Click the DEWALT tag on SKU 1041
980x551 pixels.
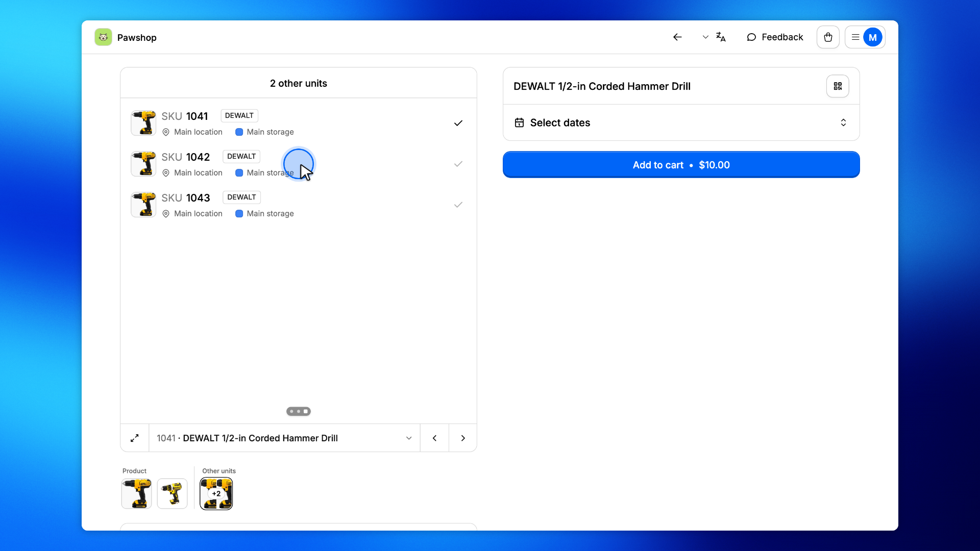pos(239,116)
